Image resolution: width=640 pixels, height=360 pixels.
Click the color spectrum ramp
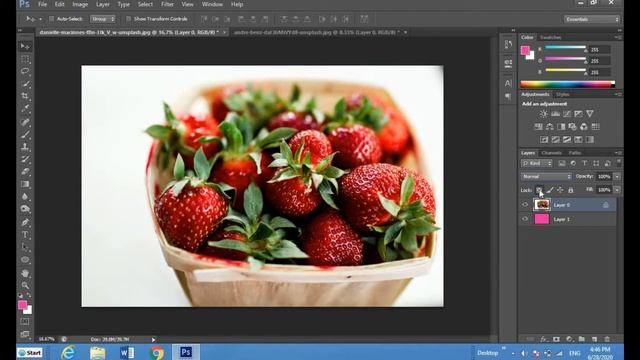click(567, 84)
